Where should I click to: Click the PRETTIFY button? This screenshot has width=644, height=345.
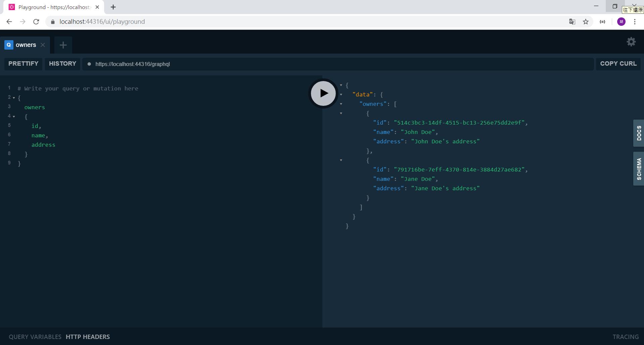click(23, 64)
